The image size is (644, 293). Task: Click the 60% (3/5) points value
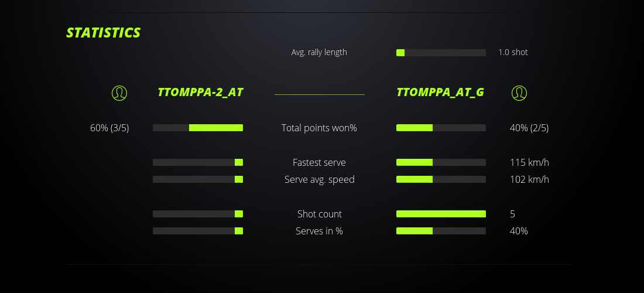pos(109,128)
